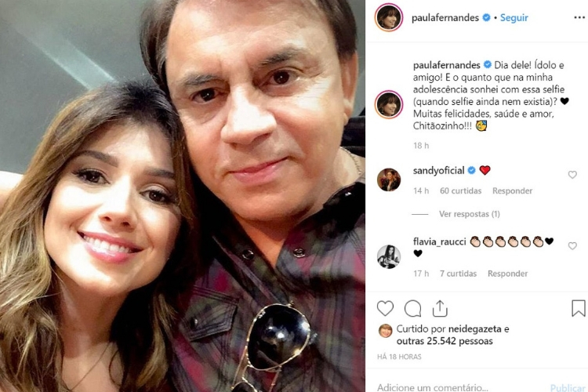Share the post using the share icon
Screen dimensions: 588x392
440,308
